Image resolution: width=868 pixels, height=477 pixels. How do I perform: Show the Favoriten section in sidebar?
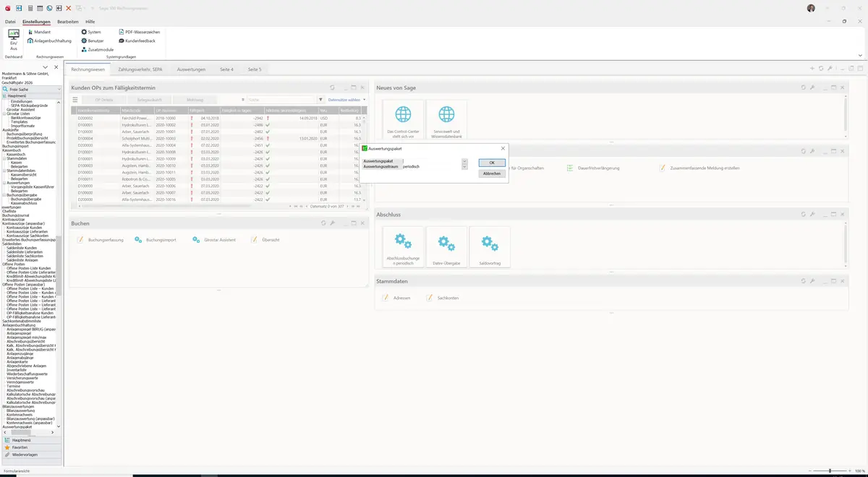(31, 447)
